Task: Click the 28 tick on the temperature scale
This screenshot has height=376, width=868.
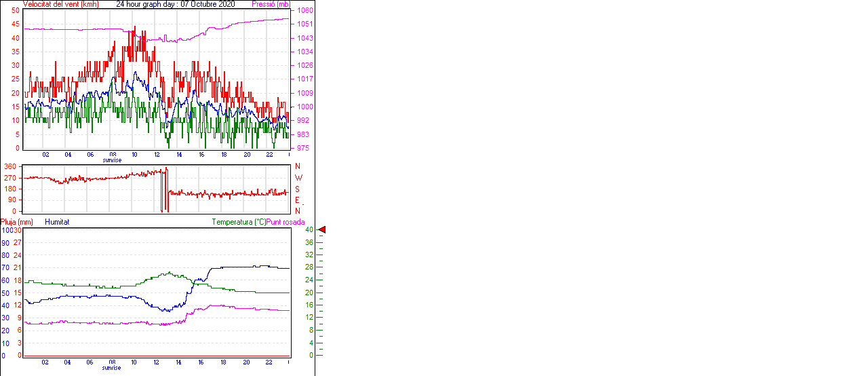Action: click(309, 267)
